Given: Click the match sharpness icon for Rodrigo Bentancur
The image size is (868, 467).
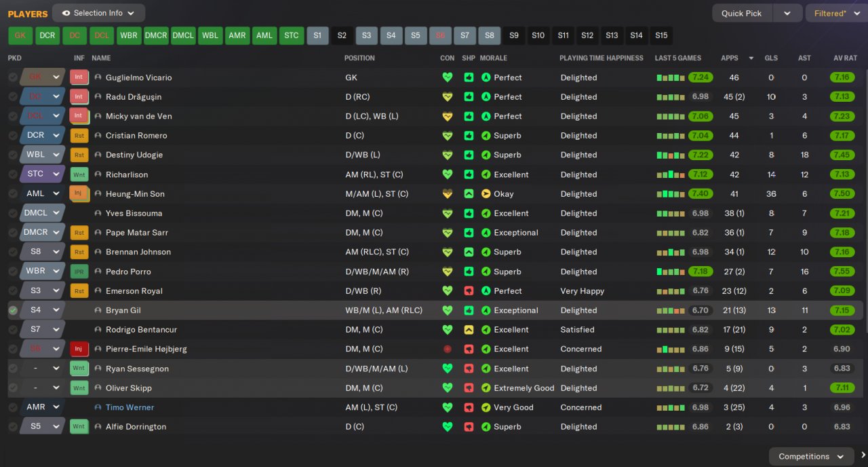Looking at the screenshot, I should pos(469,330).
